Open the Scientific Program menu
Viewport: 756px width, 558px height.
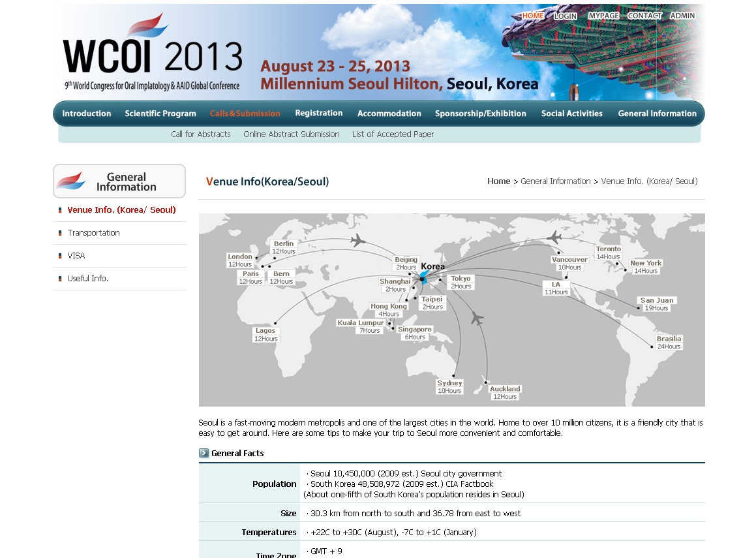pyautogui.click(x=160, y=114)
